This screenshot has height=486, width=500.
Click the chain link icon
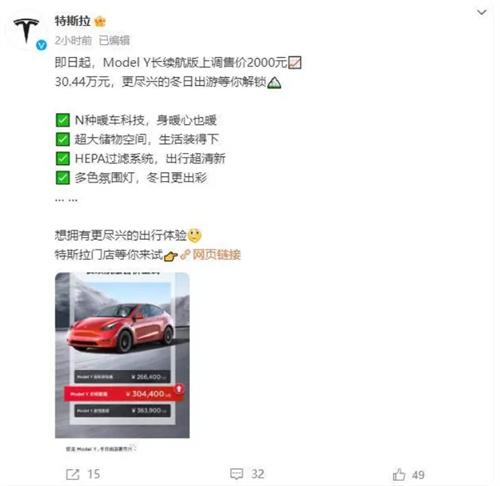pyautogui.click(x=185, y=255)
